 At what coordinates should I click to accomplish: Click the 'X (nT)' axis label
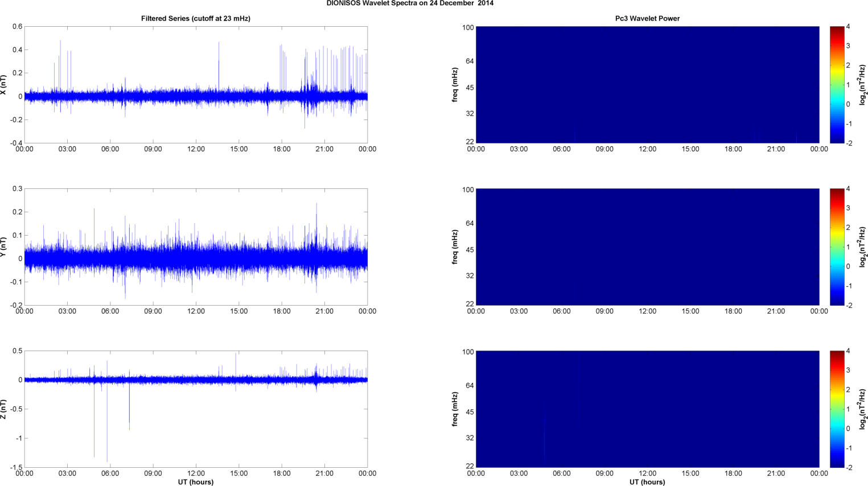pos(3,85)
